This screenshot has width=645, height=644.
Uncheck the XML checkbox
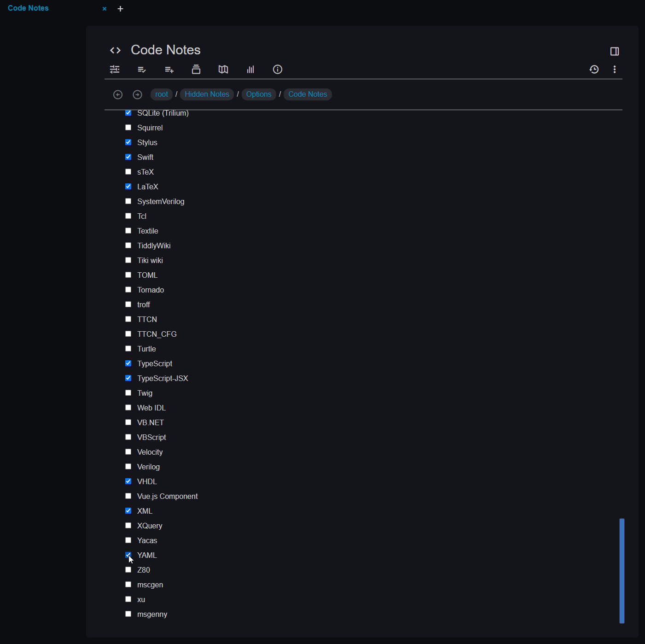(128, 511)
